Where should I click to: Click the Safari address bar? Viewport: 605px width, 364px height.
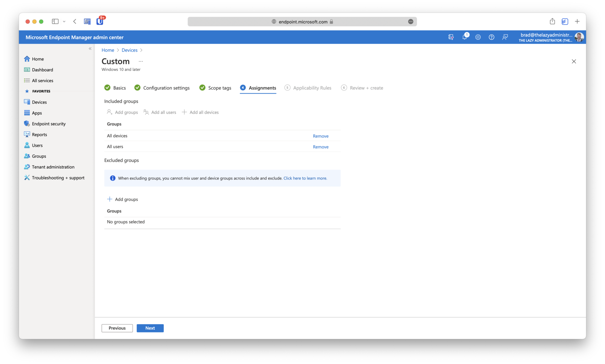coord(302,22)
